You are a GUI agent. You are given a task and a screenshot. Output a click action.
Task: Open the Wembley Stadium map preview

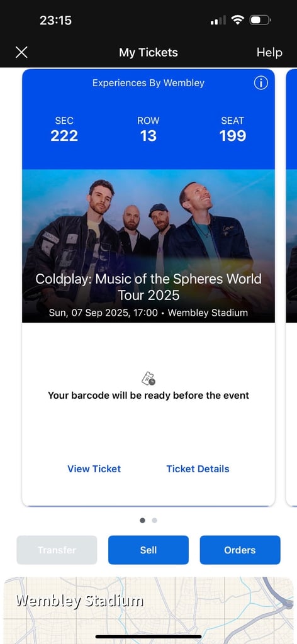tap(148, 610)
